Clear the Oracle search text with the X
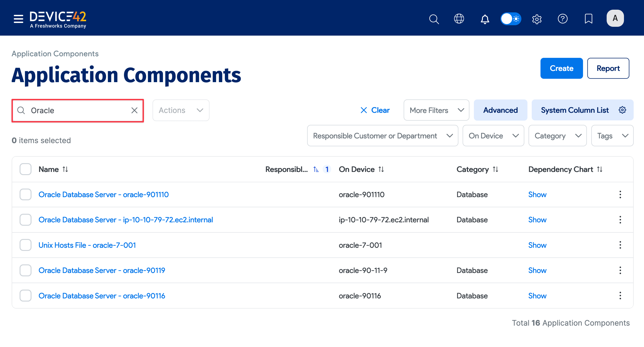Image resolution: width=644 pixels, height=347 pixels. pyautogui.click(x=134, y=110)
